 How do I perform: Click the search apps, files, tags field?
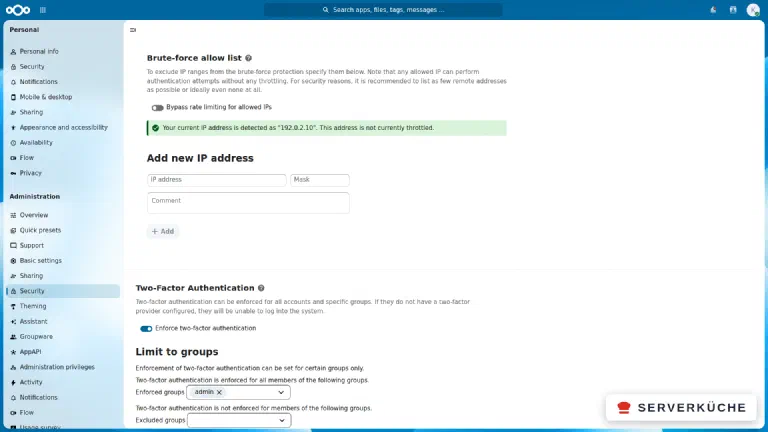pyautogui.click(x=383, y=10)
